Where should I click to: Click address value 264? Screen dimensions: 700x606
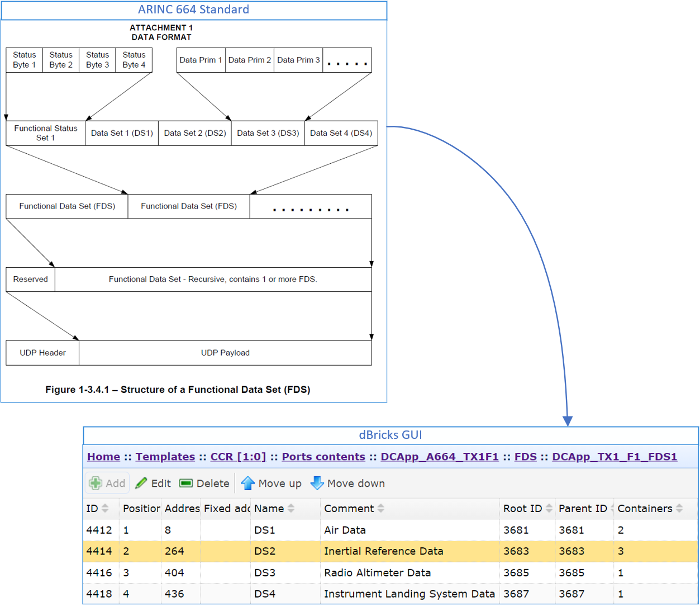click(174, 551)
